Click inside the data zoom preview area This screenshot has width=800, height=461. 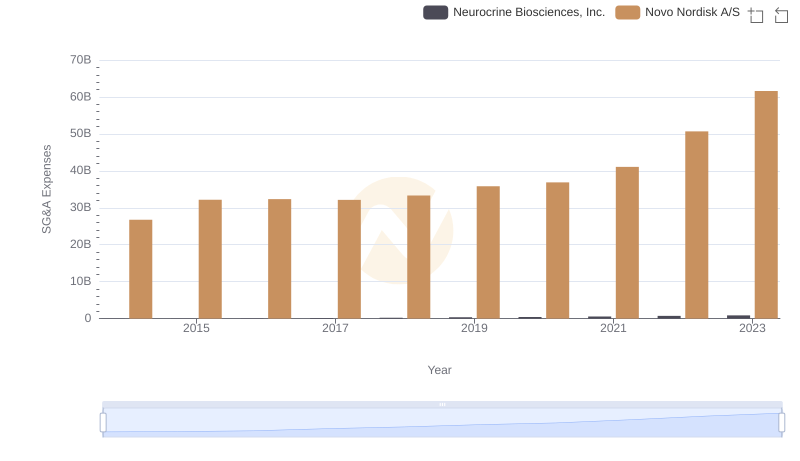442,423
